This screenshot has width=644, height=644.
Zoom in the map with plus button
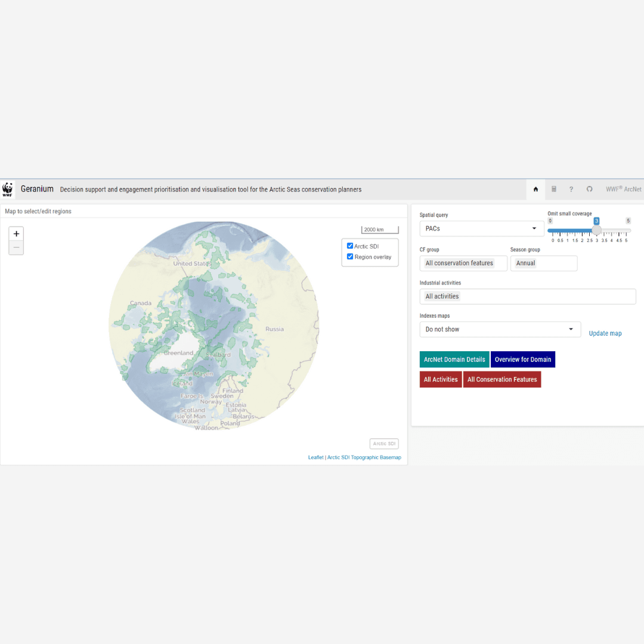[16, 234]
